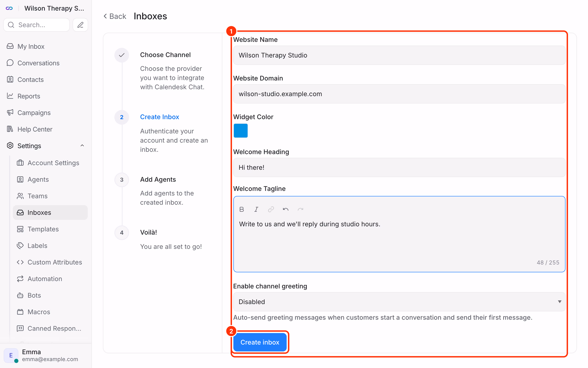Open Account Settings
This screenshot has width=588, height=368.
click(50, 163)
